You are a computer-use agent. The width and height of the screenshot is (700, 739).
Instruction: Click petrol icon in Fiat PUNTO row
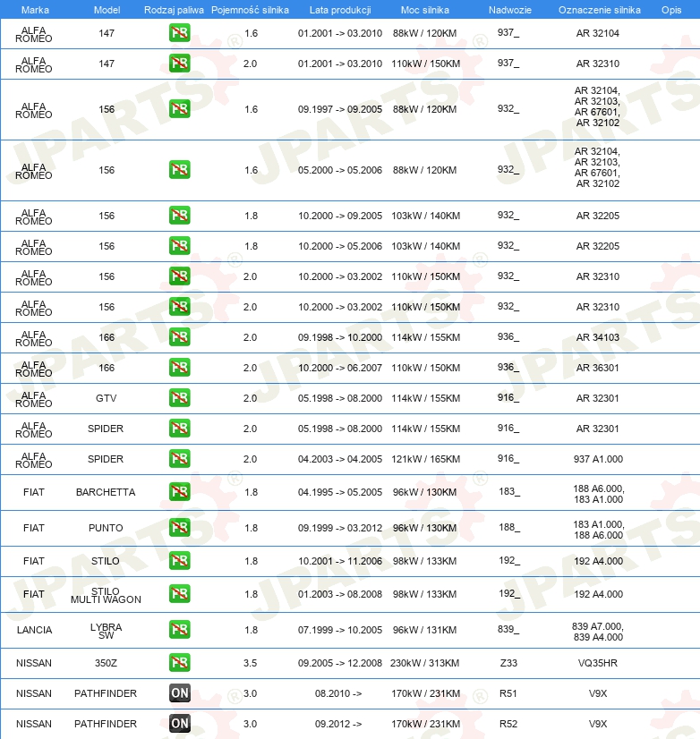pos(179,527)
